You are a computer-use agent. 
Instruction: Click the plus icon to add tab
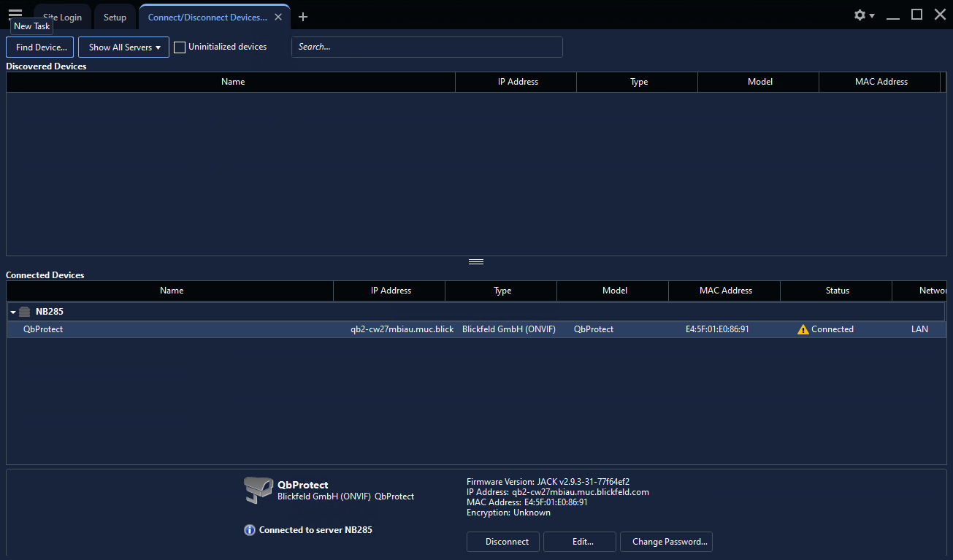[x=303, y=17]
